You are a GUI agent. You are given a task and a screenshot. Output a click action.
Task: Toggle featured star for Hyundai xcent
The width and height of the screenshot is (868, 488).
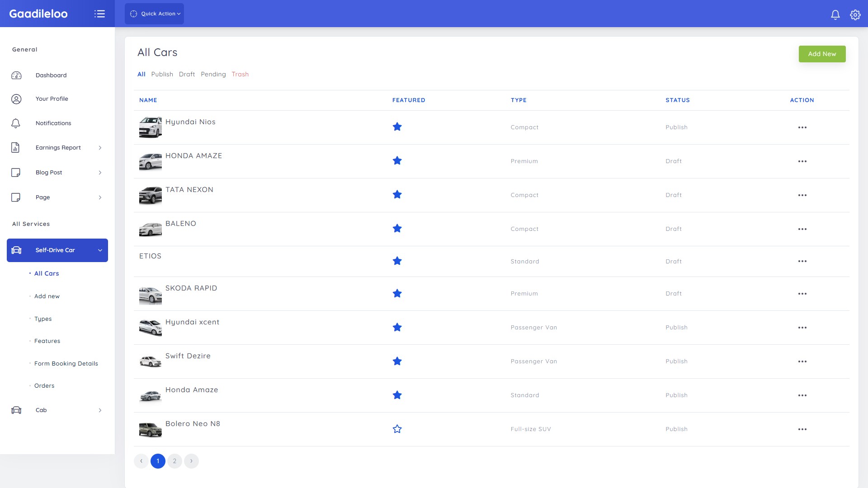click(x=397, y=328)
